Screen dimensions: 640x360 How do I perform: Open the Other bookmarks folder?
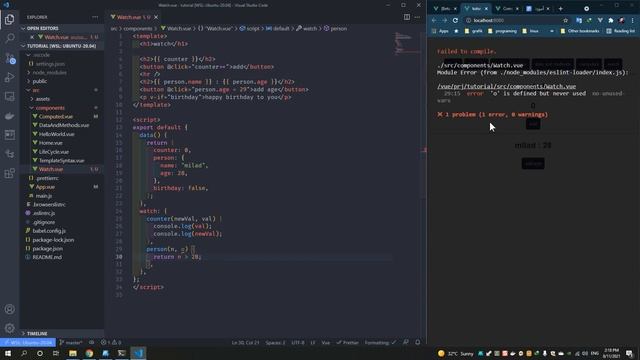(580, 31)
